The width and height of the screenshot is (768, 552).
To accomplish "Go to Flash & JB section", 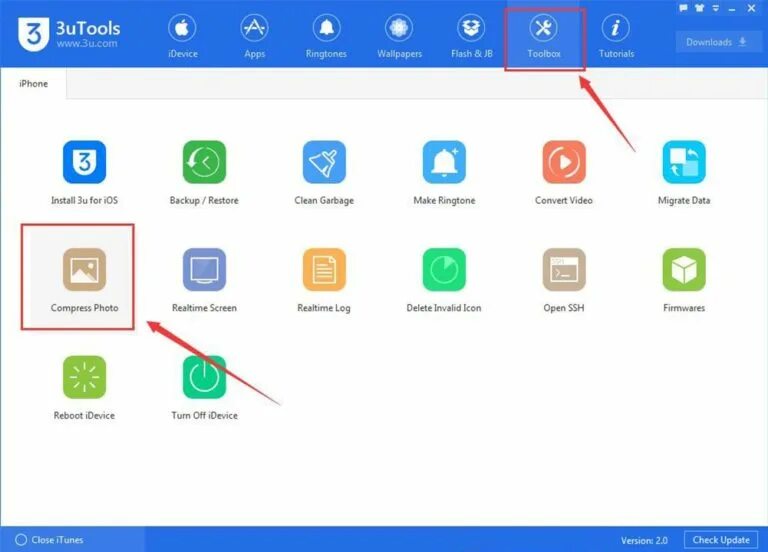I will (472, 36).
